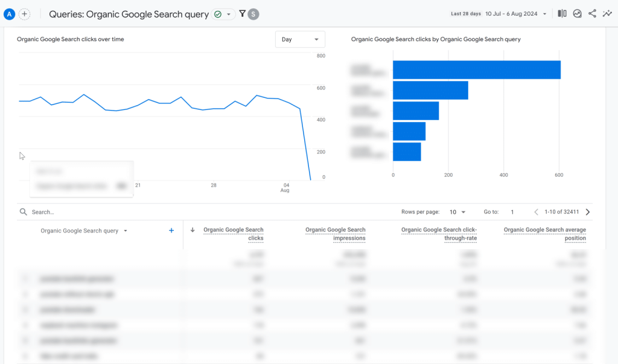Screen dimensions: 618x364
Task: Open Analytics Intelligence via the sparkline icon
Action: coord(607,13)
